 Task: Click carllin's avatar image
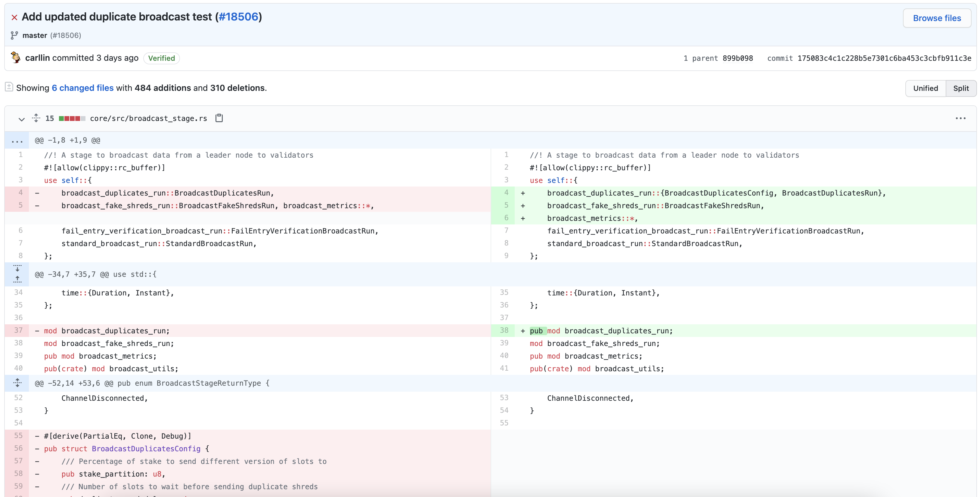click(x=16, y=57)
